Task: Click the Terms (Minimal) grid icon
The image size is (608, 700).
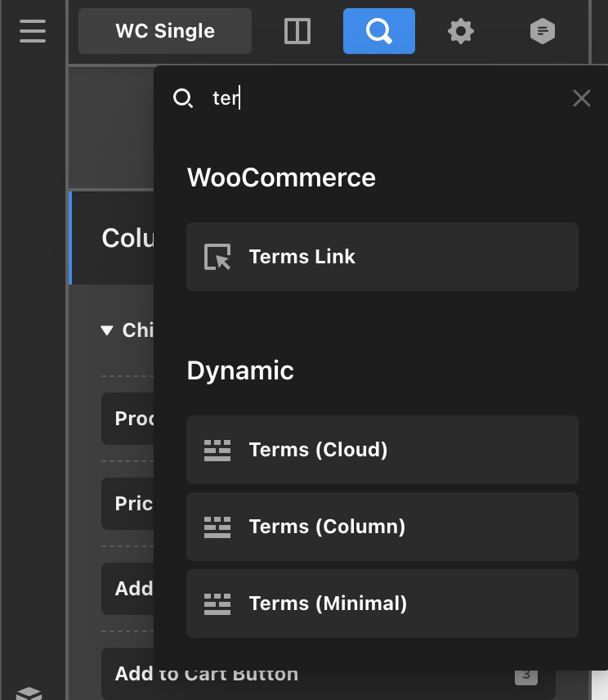Action: (217, 604)
